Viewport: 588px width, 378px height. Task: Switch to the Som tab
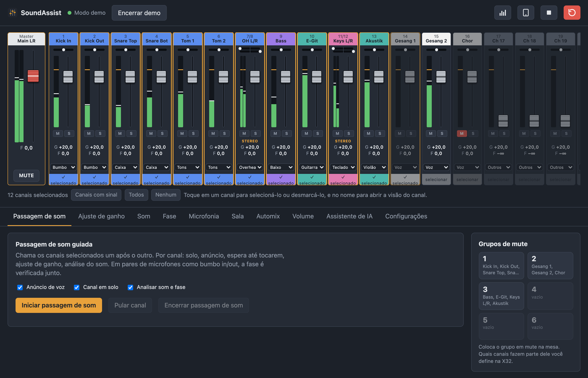(144, 216)
